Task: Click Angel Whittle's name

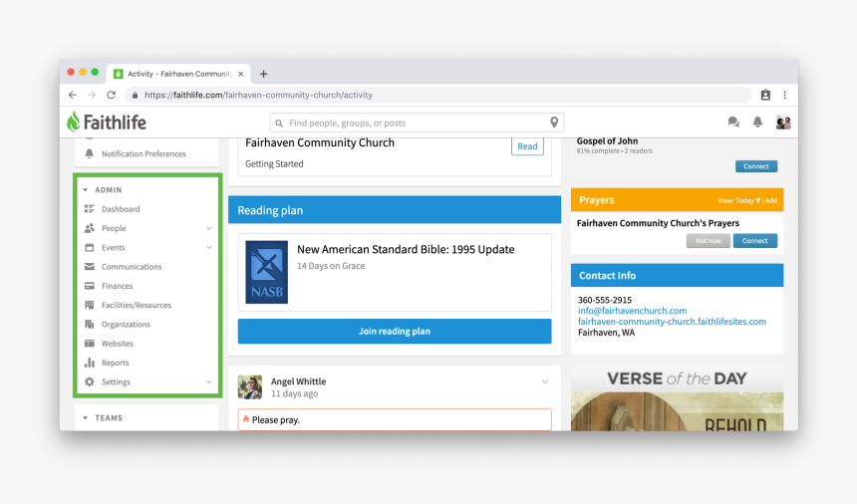Action: point(298,381)
